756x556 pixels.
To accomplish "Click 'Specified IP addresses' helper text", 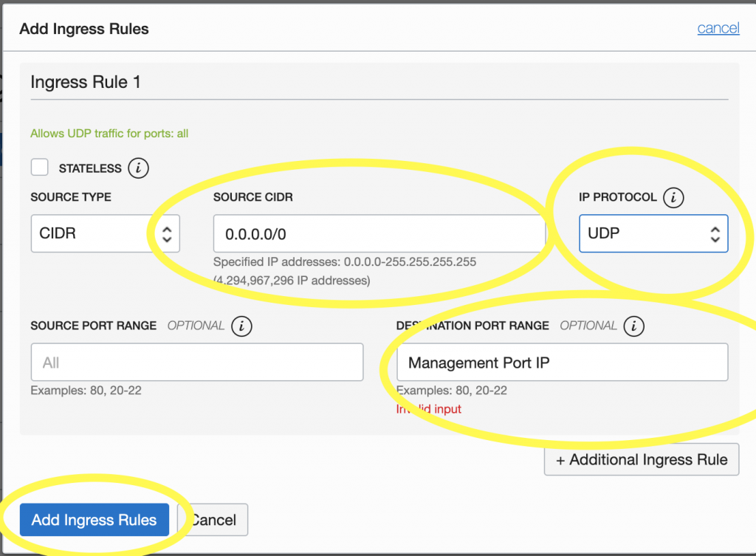I will click(345, 262).
